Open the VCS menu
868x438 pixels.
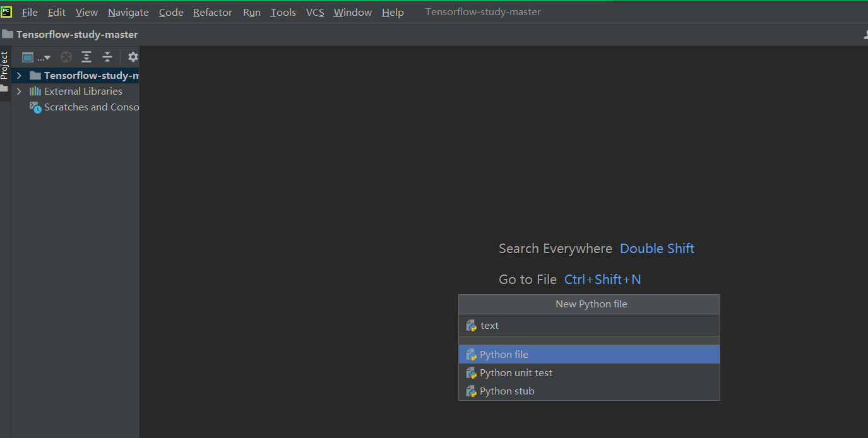click(315, 12)
